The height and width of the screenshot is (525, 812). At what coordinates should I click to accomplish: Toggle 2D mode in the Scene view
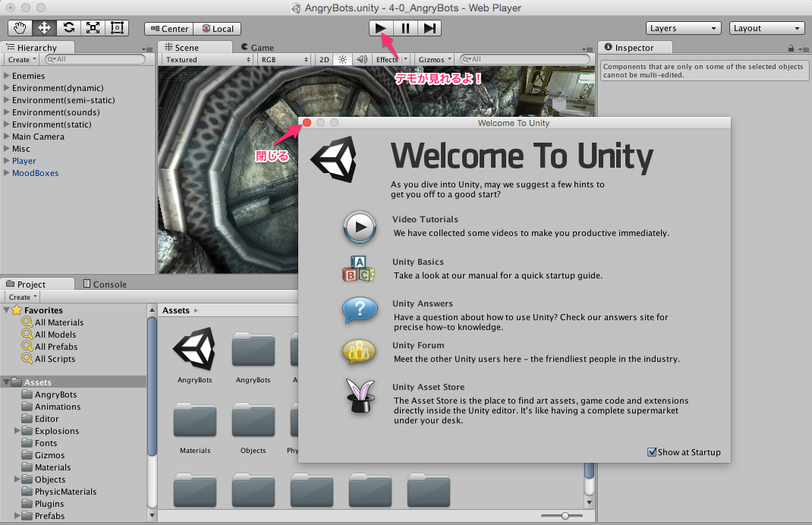pyautogui.click(x=323, y=58)
